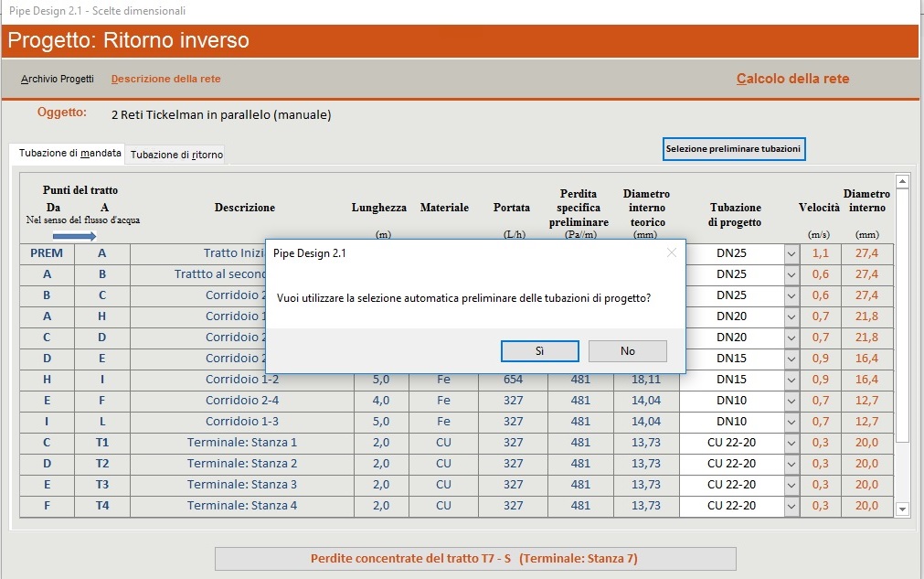Open Descrizione della rete link
Viewport: 924px width, 579px height.
coord(165,79)
